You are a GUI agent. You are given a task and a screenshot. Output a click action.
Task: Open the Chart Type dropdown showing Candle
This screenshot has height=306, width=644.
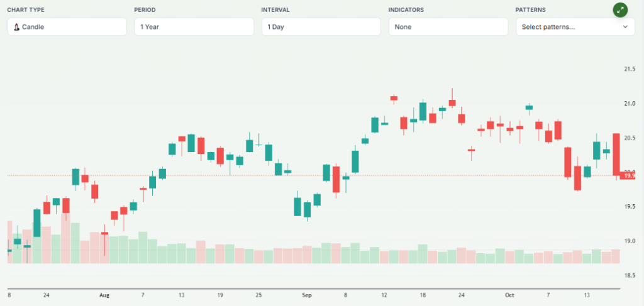(67, 27)
